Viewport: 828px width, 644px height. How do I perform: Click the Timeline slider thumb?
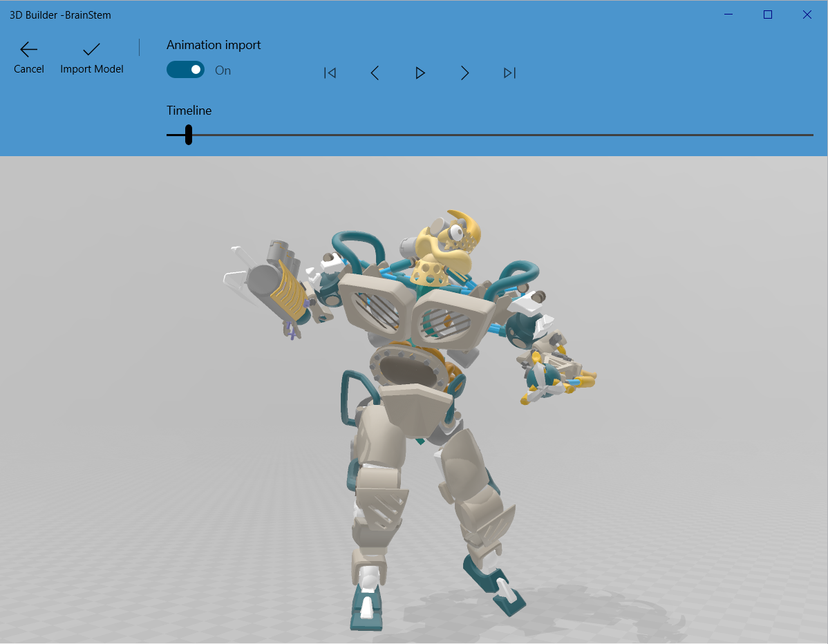click(189, 135)
